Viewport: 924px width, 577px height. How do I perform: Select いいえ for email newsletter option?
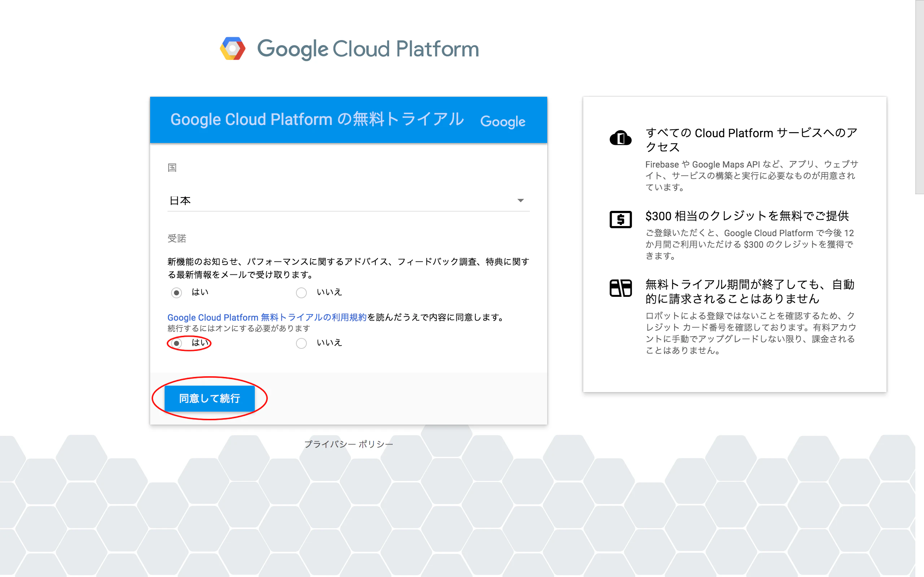tap(301, 292)
